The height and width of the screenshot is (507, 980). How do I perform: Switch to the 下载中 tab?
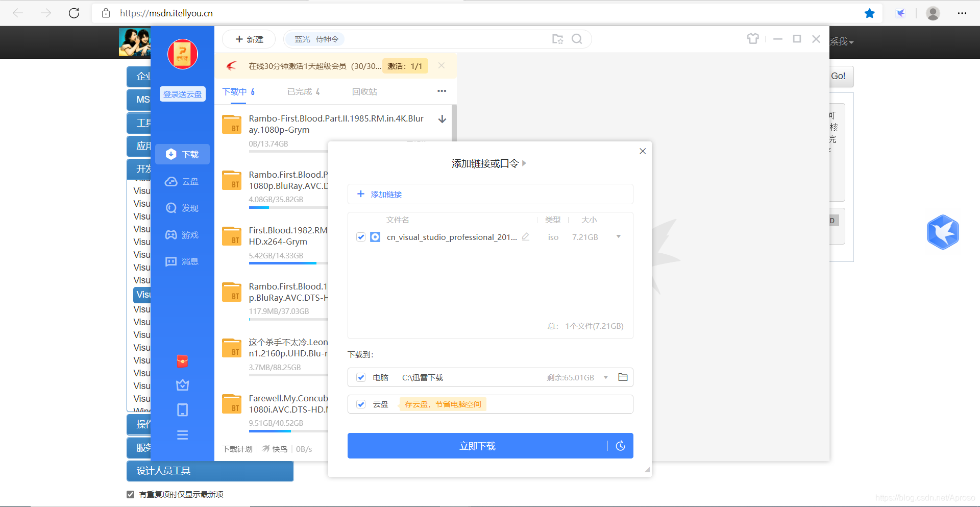[238, 91]
